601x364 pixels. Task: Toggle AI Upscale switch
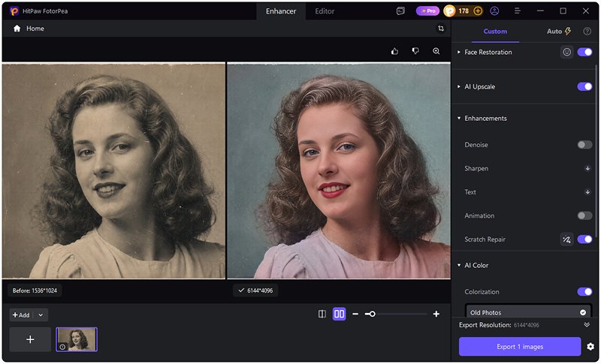pyautogui.click(x=584, y=86)
